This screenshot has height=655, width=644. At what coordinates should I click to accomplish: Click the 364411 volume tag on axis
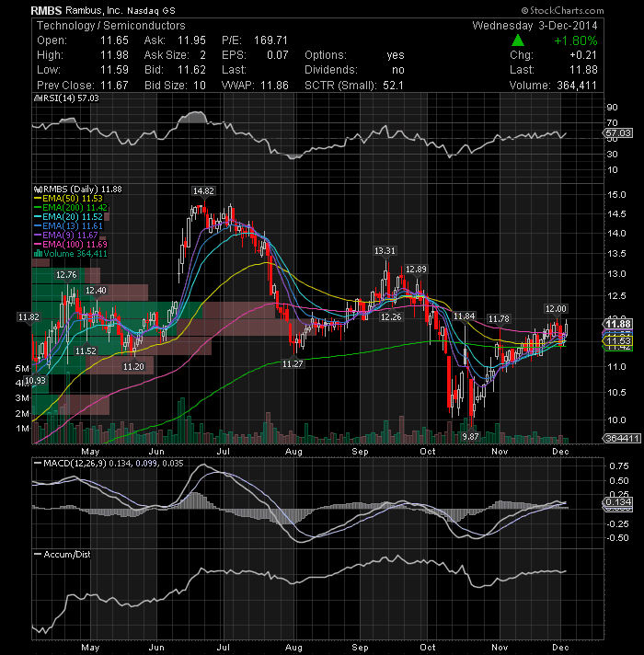pos(621,438)
